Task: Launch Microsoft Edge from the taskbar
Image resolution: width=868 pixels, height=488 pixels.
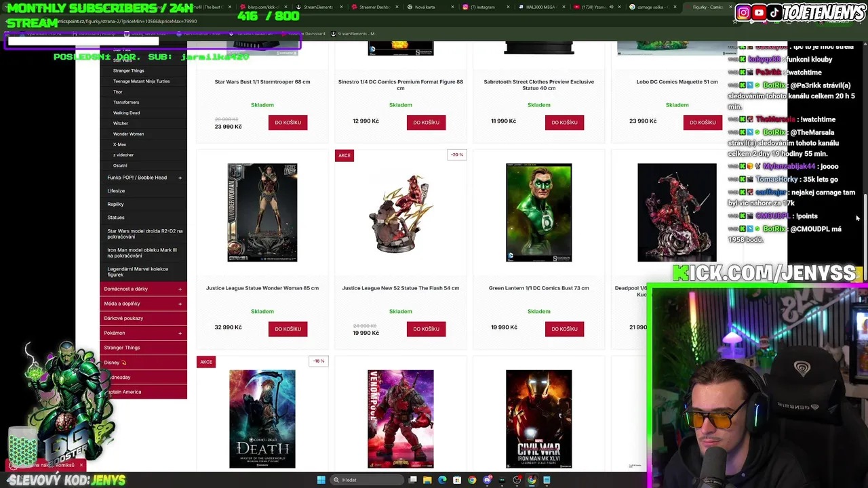Action: click(442, 480)
